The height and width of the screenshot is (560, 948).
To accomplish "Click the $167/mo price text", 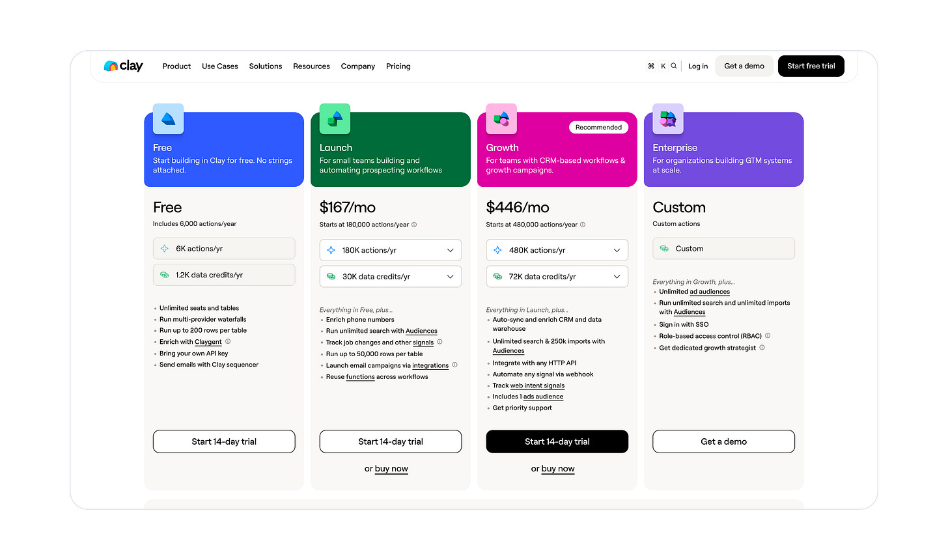I will pyautogui.click(x=348, y=208).
